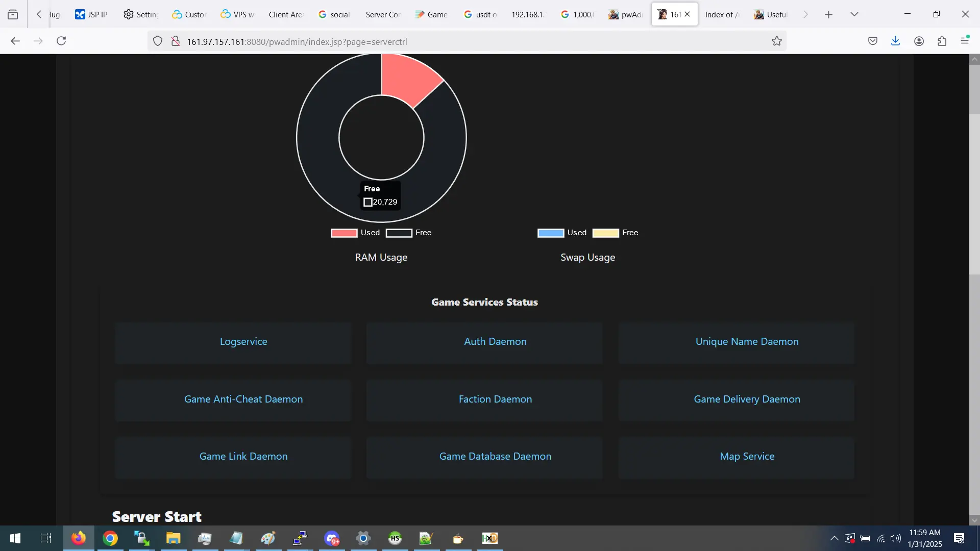Viewport: 980px width, 551px height.
Task: Open Task View on the taskbar
Action: coord(46,538)
